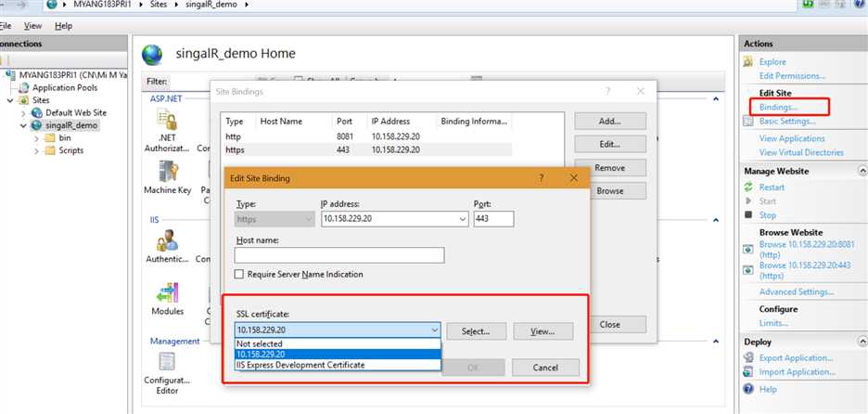The height and width of the screenshot is (414, 868).
Task: Expand the Scripts folder node
Action: click(36, 150)
